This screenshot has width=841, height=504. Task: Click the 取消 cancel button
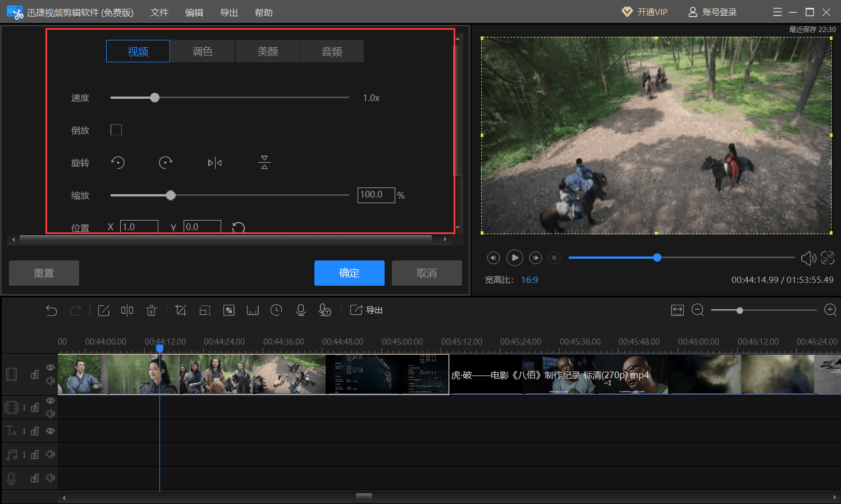tap(427, 273)
